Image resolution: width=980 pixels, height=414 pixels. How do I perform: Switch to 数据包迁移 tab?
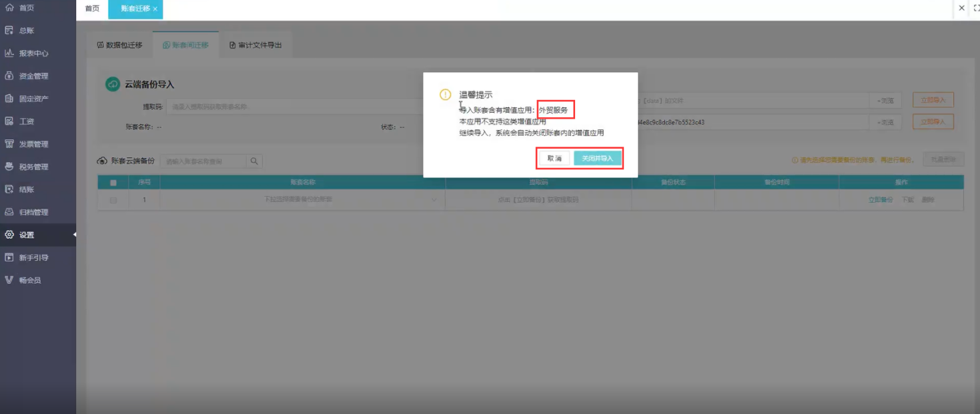[120, 45]
